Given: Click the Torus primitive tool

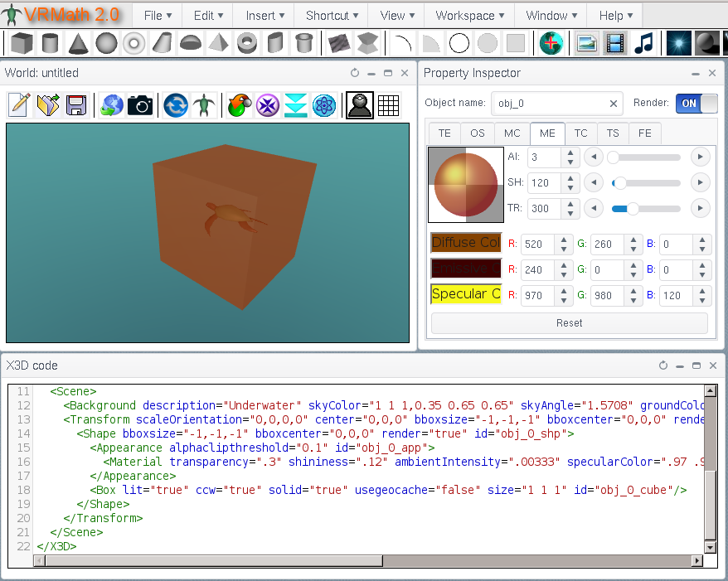Looking at the screenshot, I should [x=134, y=43].
